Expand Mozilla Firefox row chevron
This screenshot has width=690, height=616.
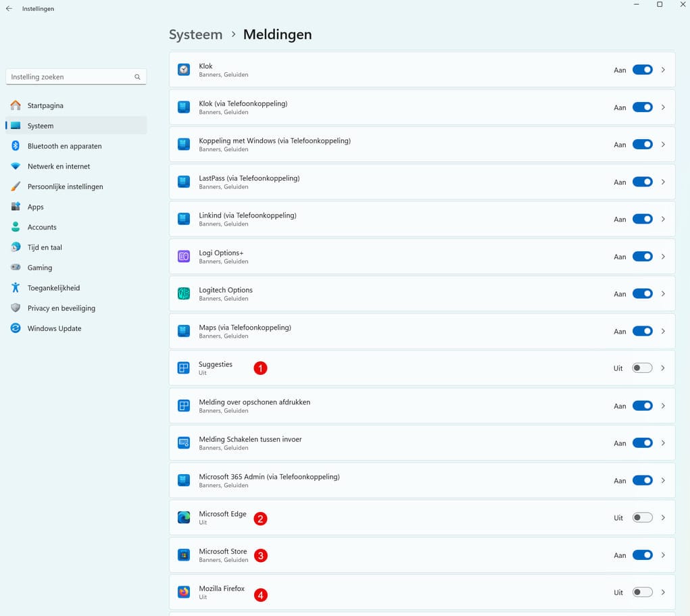click(663, 592)
